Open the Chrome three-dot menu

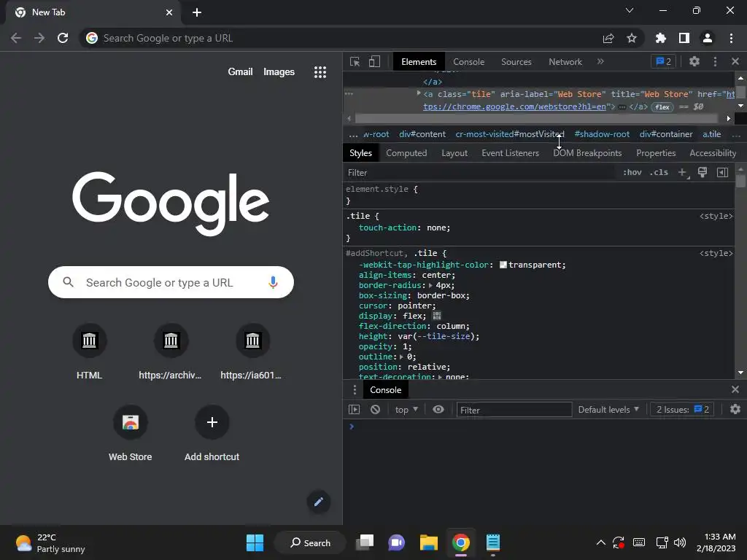coord(731,38)
